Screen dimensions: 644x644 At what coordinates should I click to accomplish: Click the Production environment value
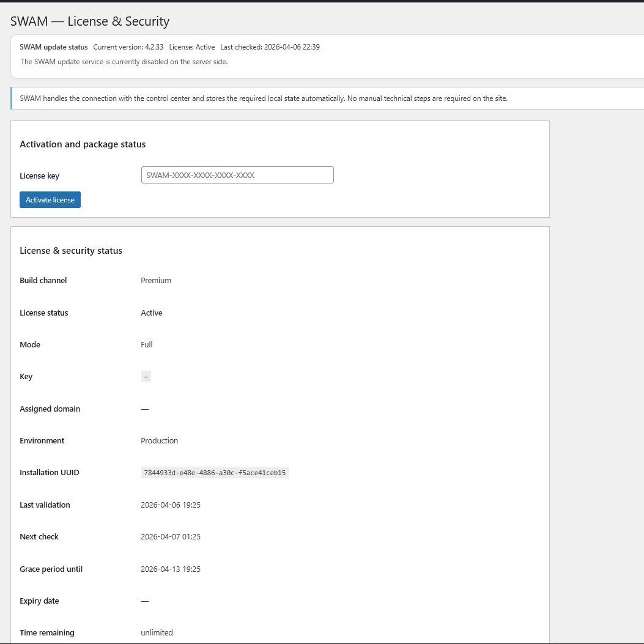(160, 441)
